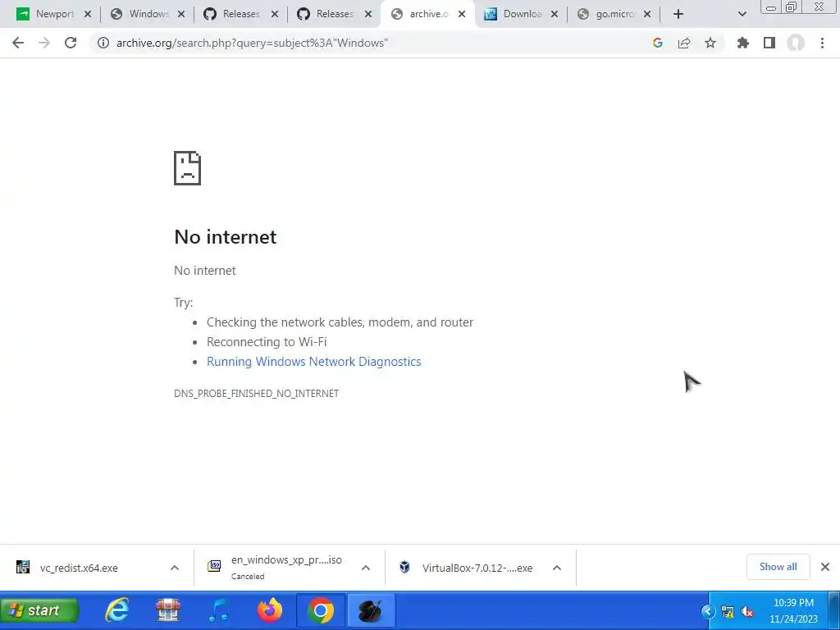The height and width of the screenshot is (630, 840).
Task: Share this page icon in address bar
Action: (x=683, y=43)
